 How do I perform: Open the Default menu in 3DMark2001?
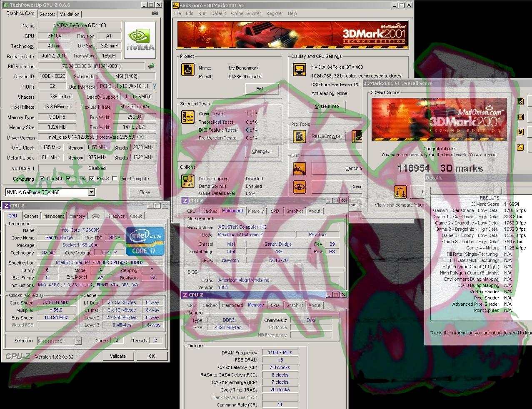tap(218, 13)
